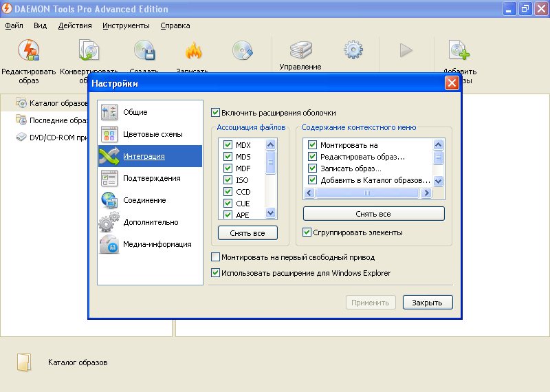Screen dimensions: 550x392
Task: Open the Соединение settings section
Action: [x=144, y=200]
